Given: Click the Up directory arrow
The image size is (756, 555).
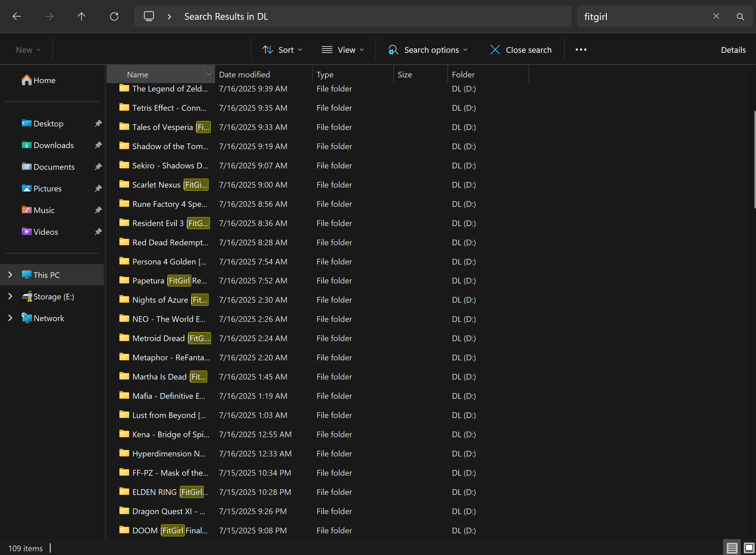Looking at the screenshot, I should coord(81,17).
